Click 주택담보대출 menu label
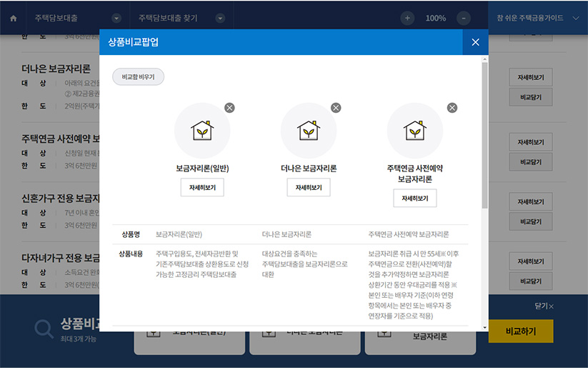 pyautogui.click(x=56, y=18)
